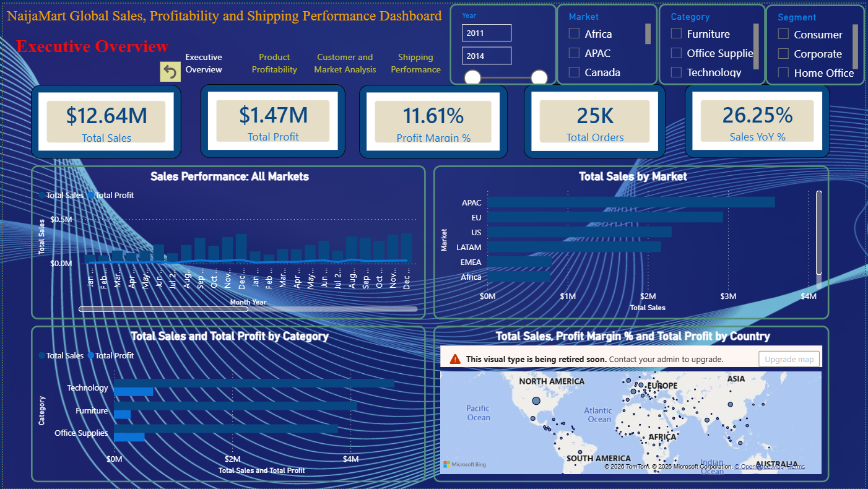The width and height of the screenshot is (868, 489).
Task: Click the '$0.5M' axis label in Sales Performance
Action: pyautogui.click(x=61, y=220)
